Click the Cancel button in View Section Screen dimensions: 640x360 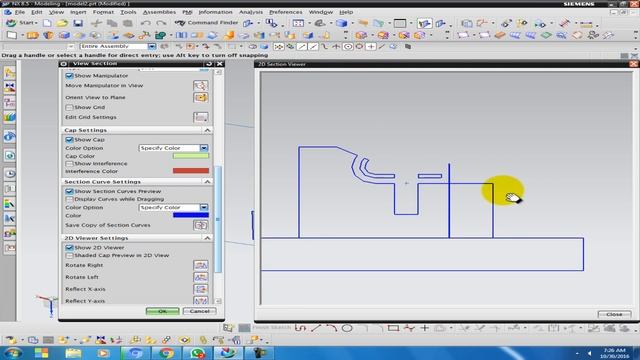tap(200, 311)
